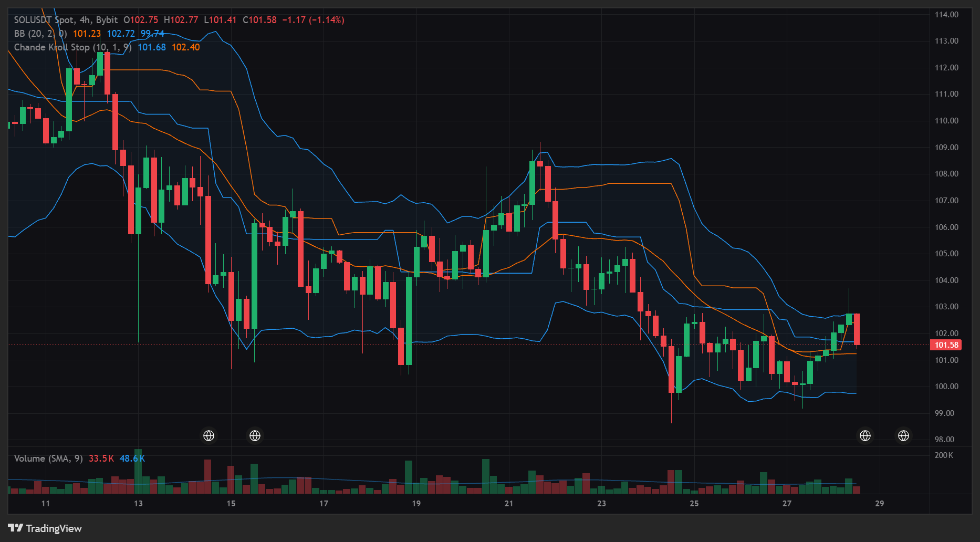Click date label 21 on time axis
Viewport: 980px width, 542px height.
508,504
